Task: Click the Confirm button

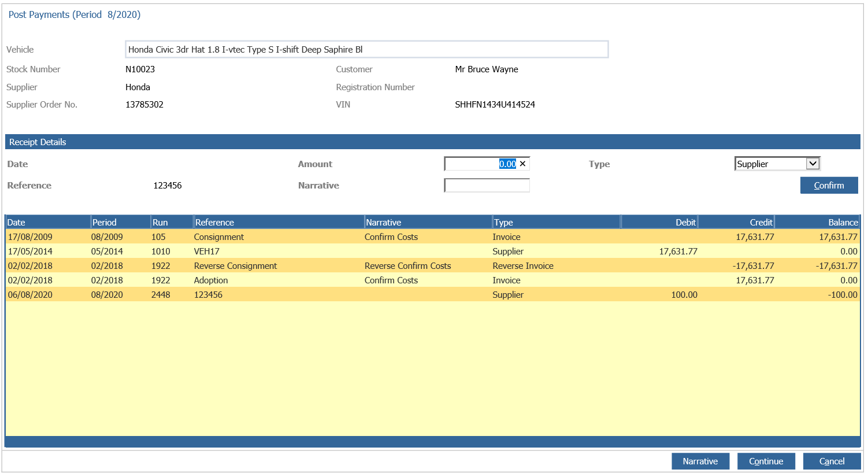Action: (829, 185)
